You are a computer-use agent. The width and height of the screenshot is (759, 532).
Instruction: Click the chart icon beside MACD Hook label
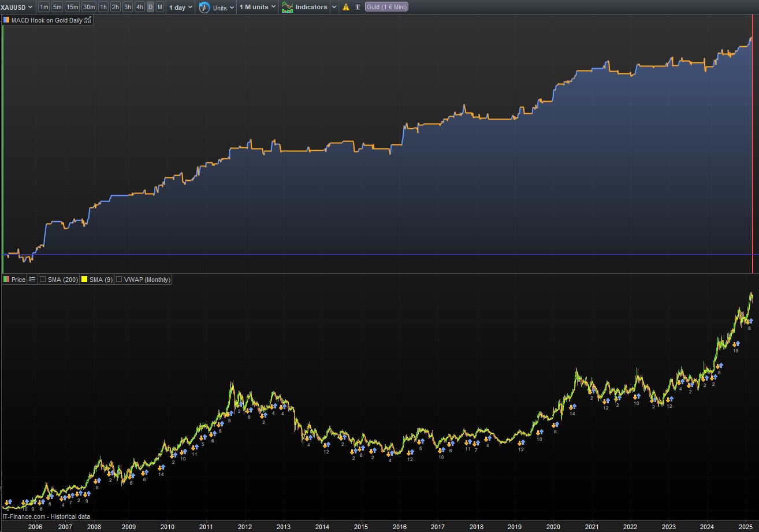(x=87, y=20)
